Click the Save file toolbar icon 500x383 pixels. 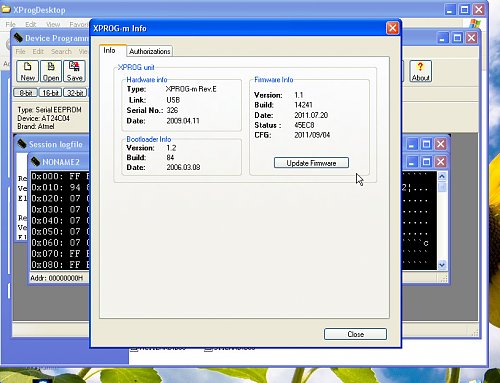74,71
